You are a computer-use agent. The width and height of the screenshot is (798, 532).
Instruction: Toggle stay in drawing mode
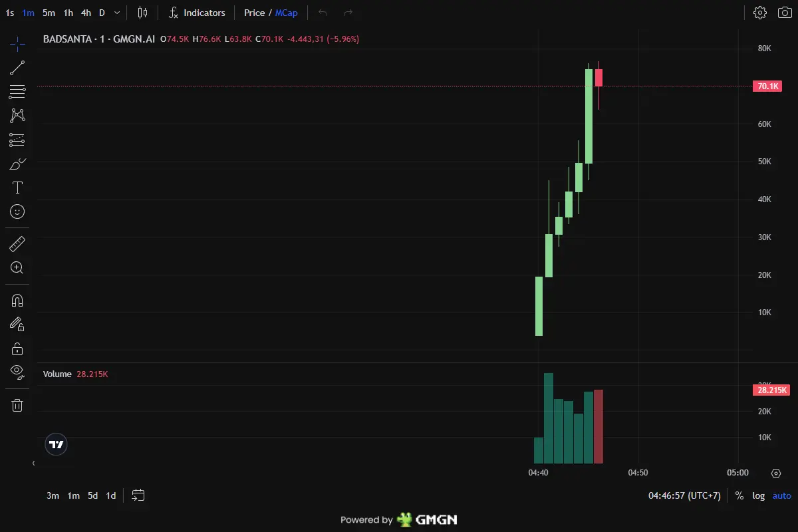coord(17,325)
